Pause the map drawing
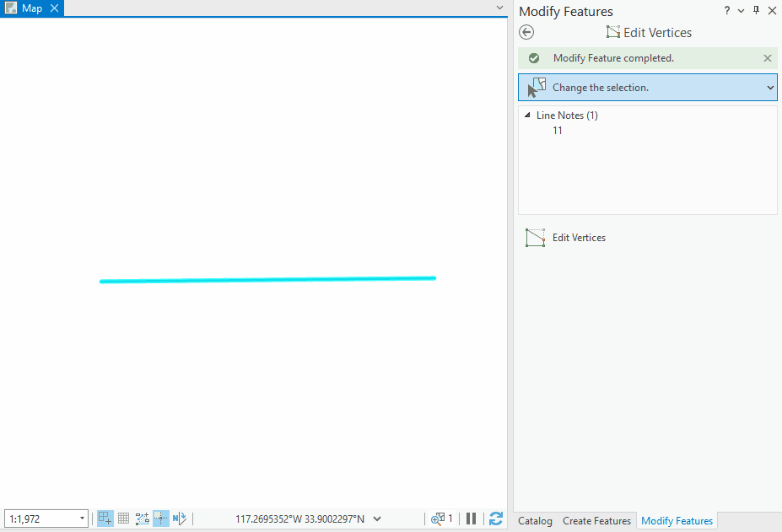 click(x=471, y=519)
